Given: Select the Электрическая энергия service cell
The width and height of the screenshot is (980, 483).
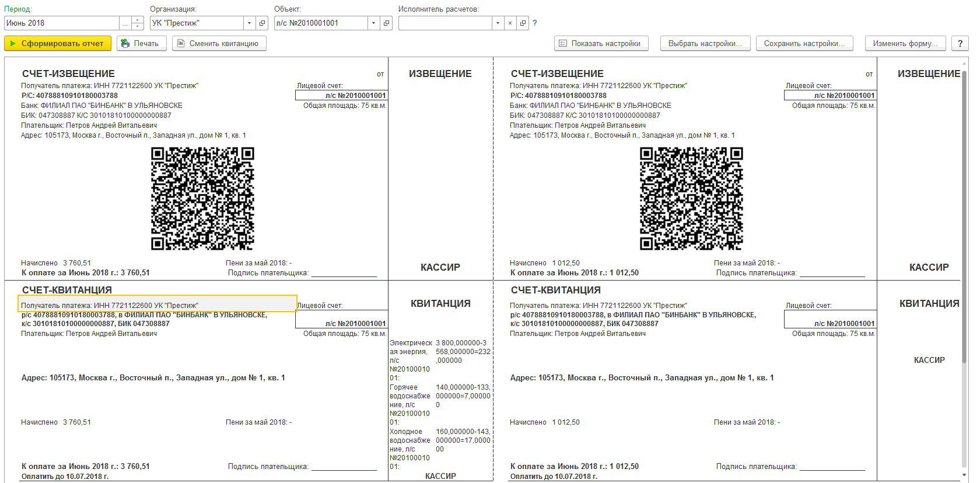Looking at the screenshot, I should pos(411,360).
